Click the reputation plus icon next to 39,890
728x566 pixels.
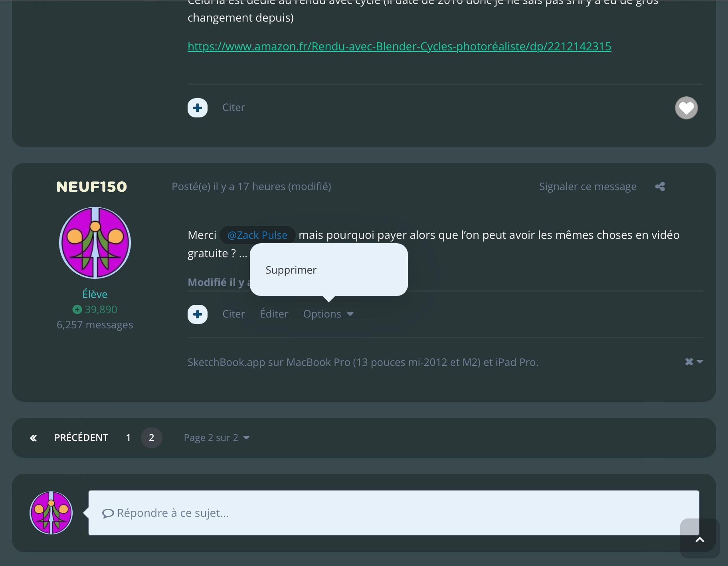[x=77, y=310]
